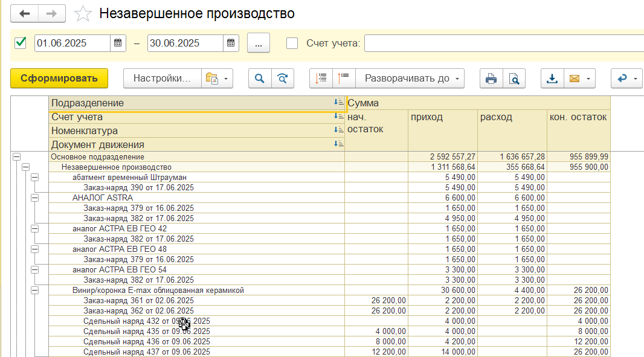The height and width of the screenshot is (357, 644).
Task: Collapse аналог АСТРА ЕВ ГЕО 48 group
Action: tap(35, 249)
